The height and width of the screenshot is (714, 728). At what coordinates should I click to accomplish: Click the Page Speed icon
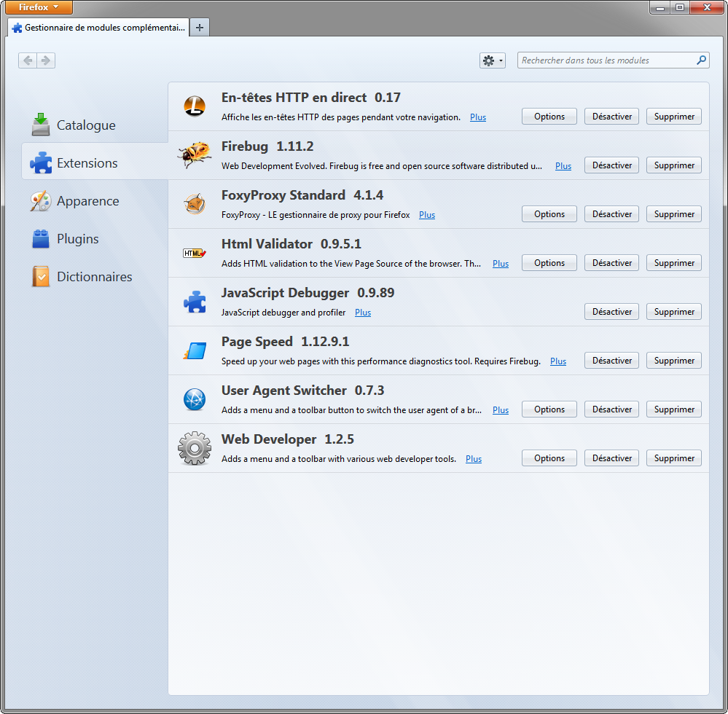[195, 350]
